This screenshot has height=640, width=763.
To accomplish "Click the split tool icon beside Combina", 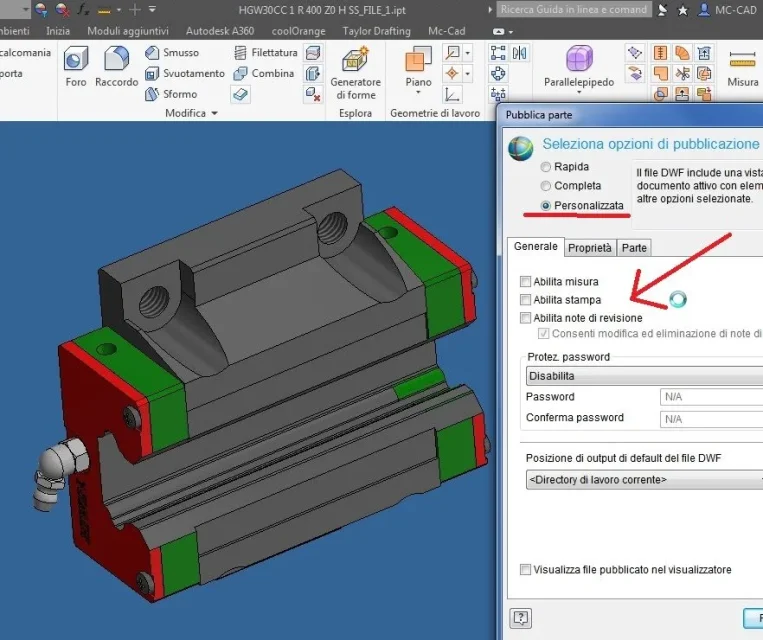I will [313, 73].
